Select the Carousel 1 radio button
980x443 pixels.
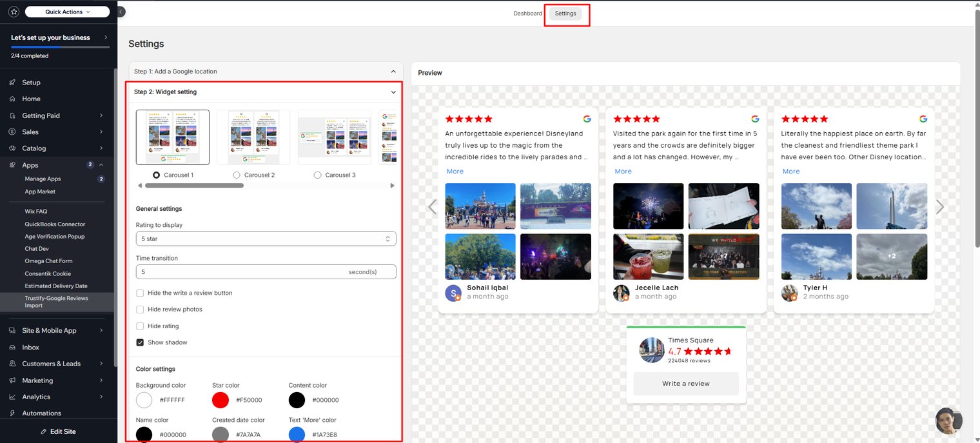click(x=156, y=175)
